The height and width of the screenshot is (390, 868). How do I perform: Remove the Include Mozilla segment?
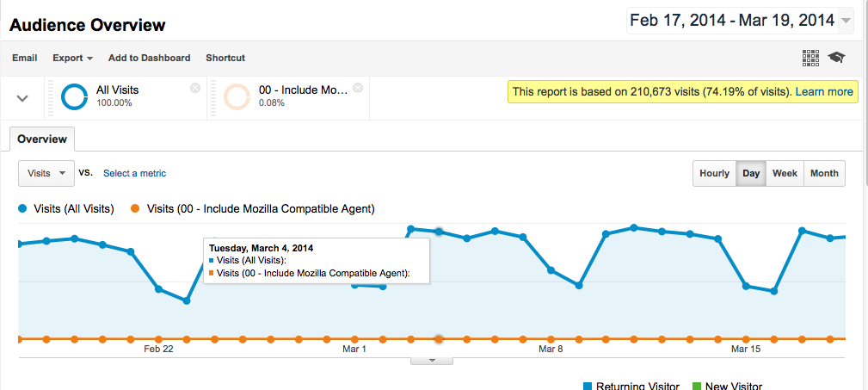coord(358,88)
